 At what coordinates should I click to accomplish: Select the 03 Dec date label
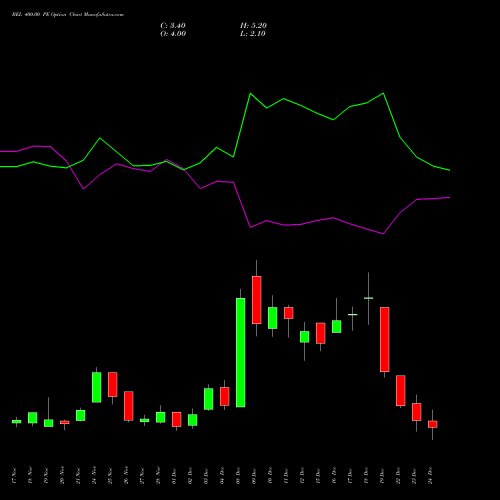[206, 476]
